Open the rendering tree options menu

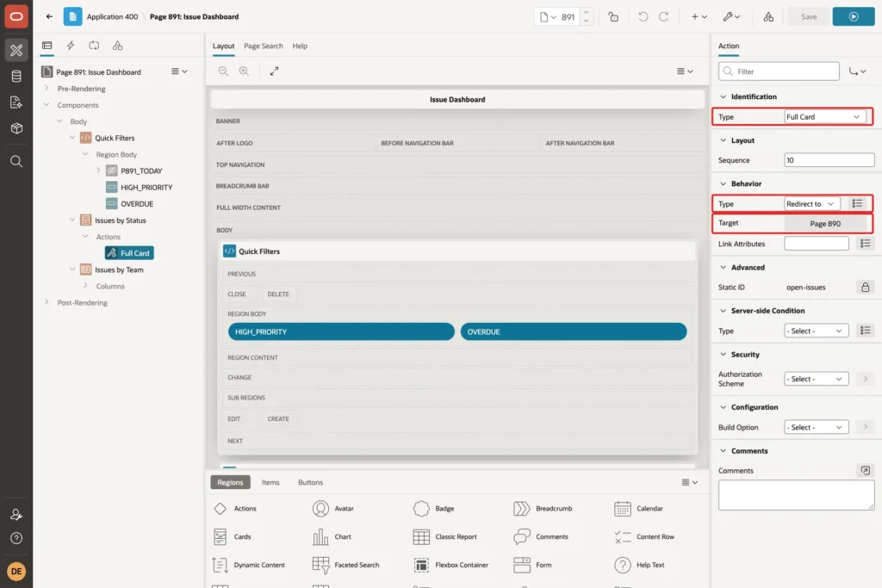[x=179, y=71]
